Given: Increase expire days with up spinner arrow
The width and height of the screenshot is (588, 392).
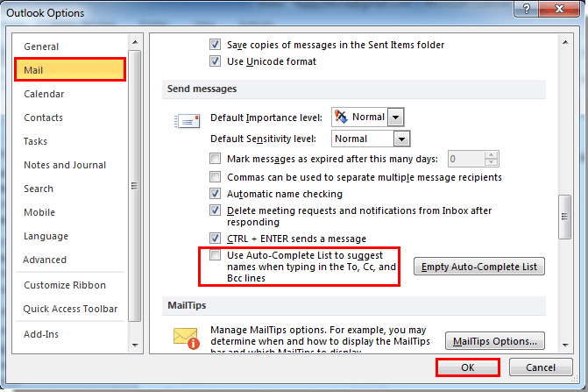Looking at the screenshot, I should 491,155.
